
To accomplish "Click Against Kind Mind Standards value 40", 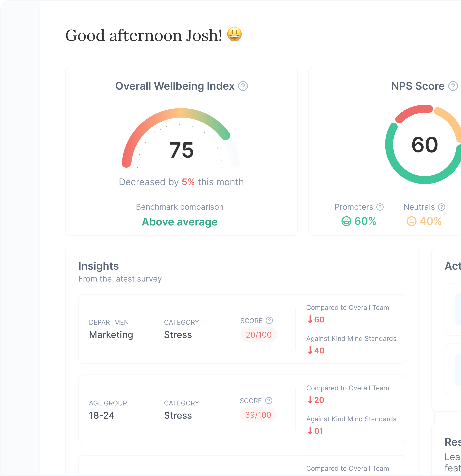I will tap(319, 351).
